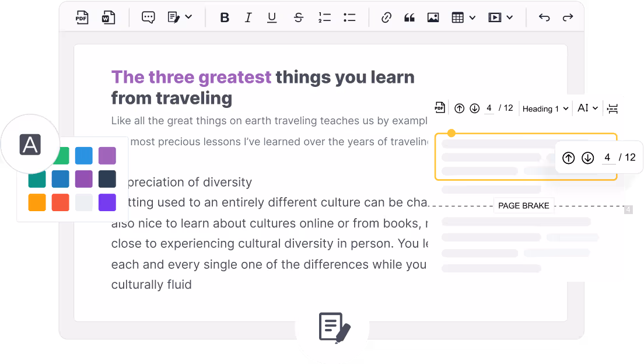Click the PAGE BRAKE label

click(x=523, y=206)
